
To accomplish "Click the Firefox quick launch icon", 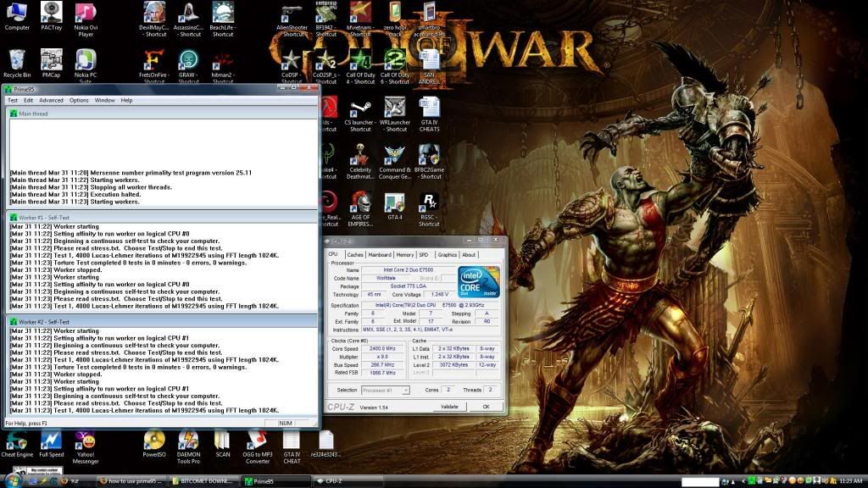I will (x=64, y=481).
